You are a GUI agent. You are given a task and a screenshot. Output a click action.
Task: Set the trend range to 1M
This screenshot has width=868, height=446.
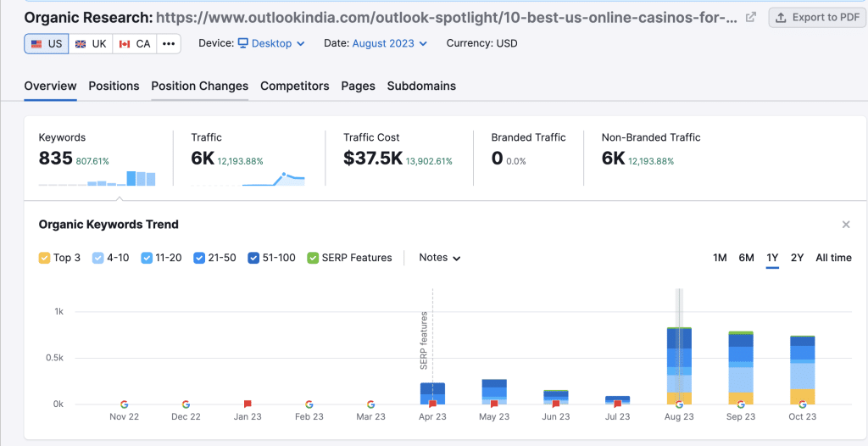point(720,258)
